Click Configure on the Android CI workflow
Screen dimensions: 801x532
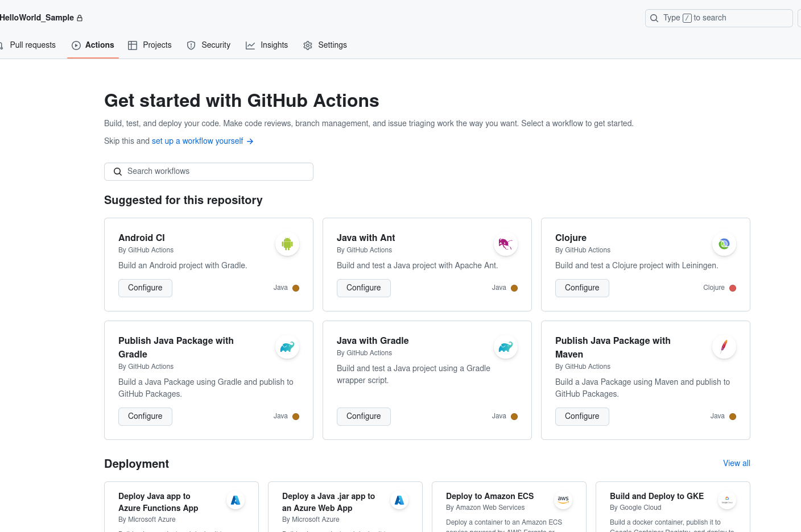coord(145,288)
